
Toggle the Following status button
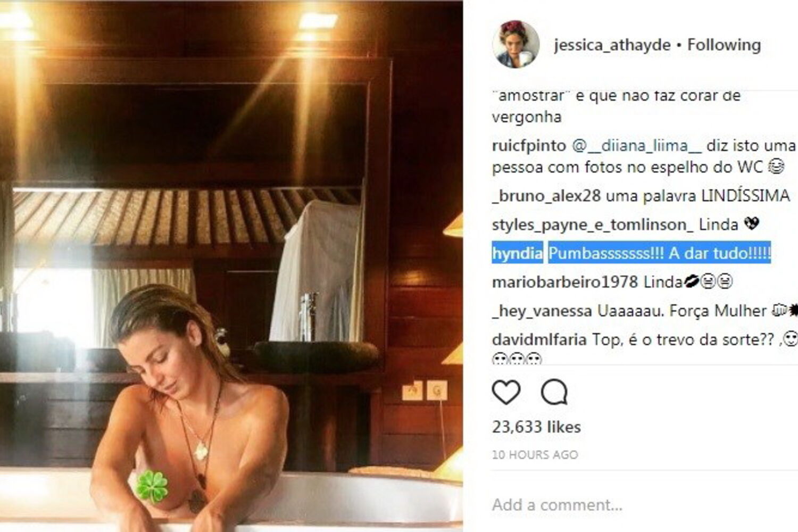[x=724, y=45]
